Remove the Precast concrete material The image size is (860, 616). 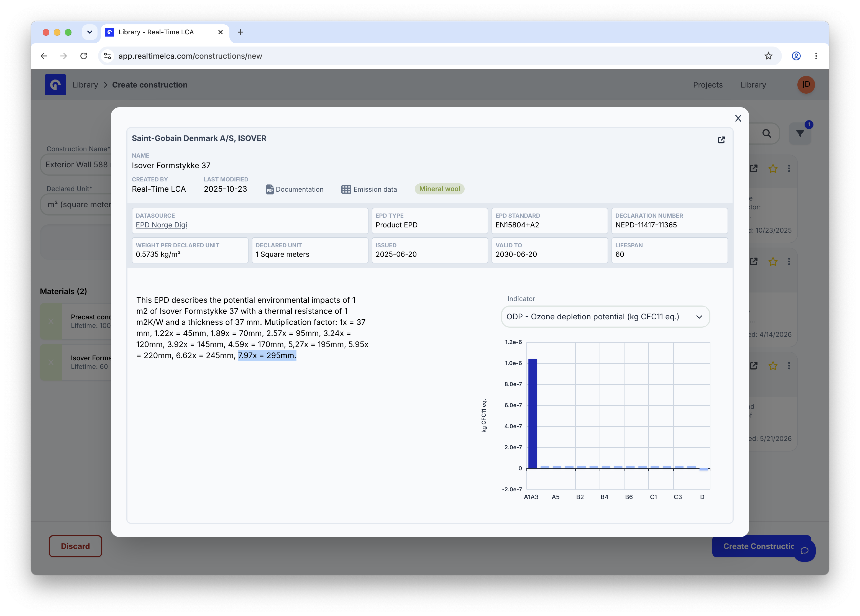[x=51, y=322]
